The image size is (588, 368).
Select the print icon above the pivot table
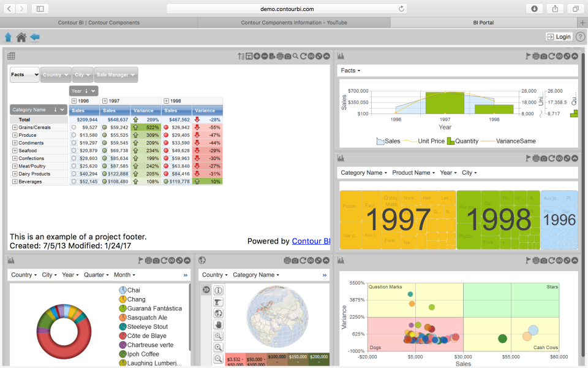pos(280,56)
